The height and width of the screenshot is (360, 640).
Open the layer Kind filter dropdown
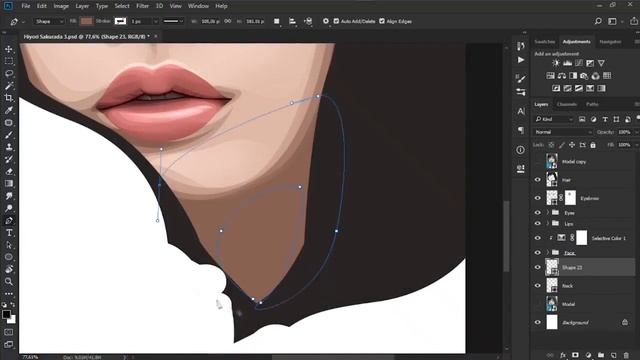[x=554, y=119]
